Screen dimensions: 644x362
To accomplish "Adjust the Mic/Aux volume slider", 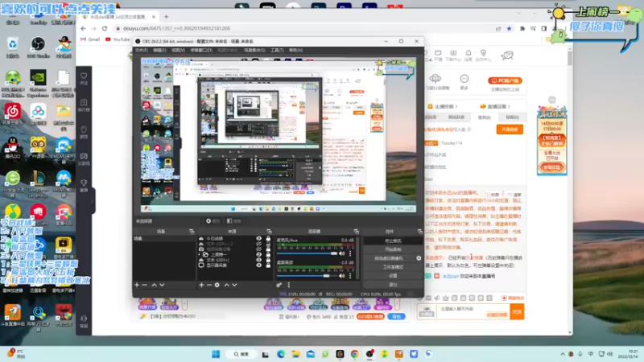I will point(307,253).
